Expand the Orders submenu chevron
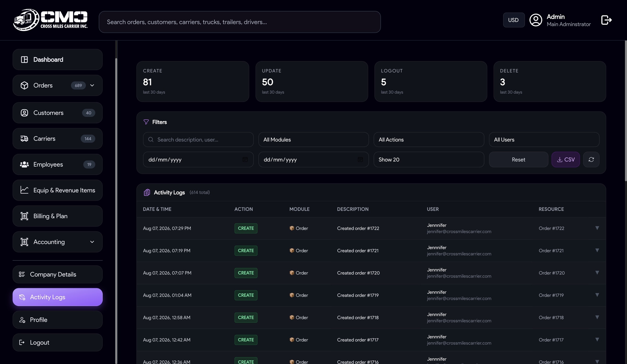Viewport: 627px width, 364px height. pos(92,85)
